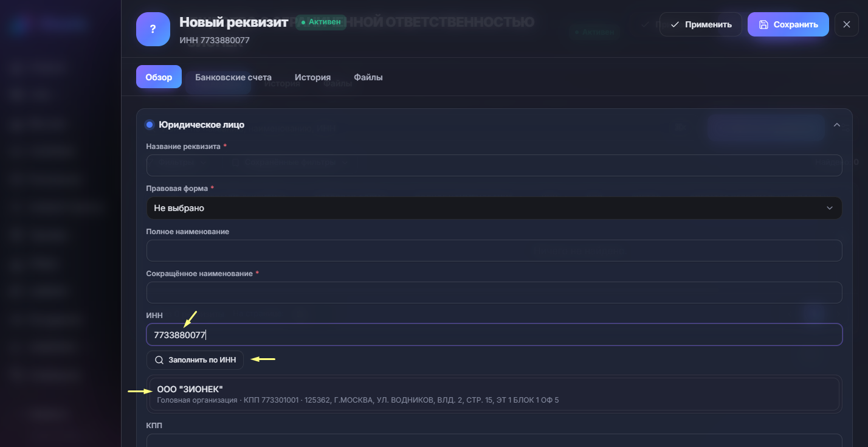Click the Применить button
Viewport: 868px width, 447px height.
pos(700,24)
